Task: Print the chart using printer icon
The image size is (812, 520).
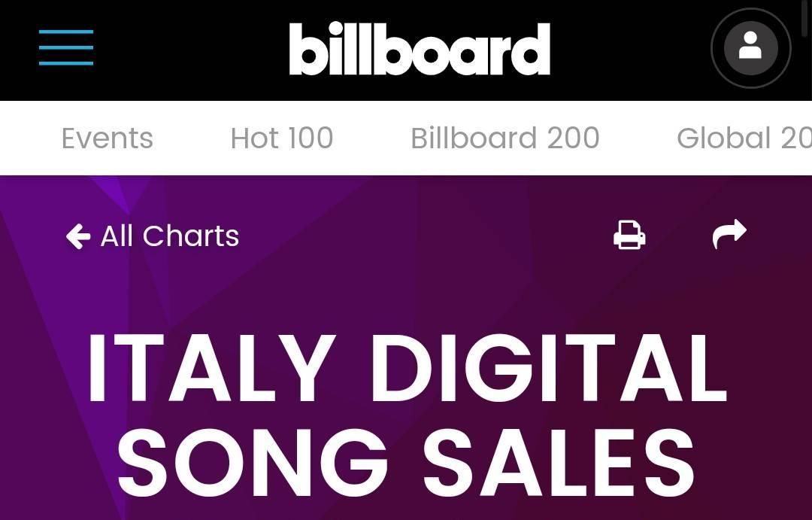Action: [629, 235]
